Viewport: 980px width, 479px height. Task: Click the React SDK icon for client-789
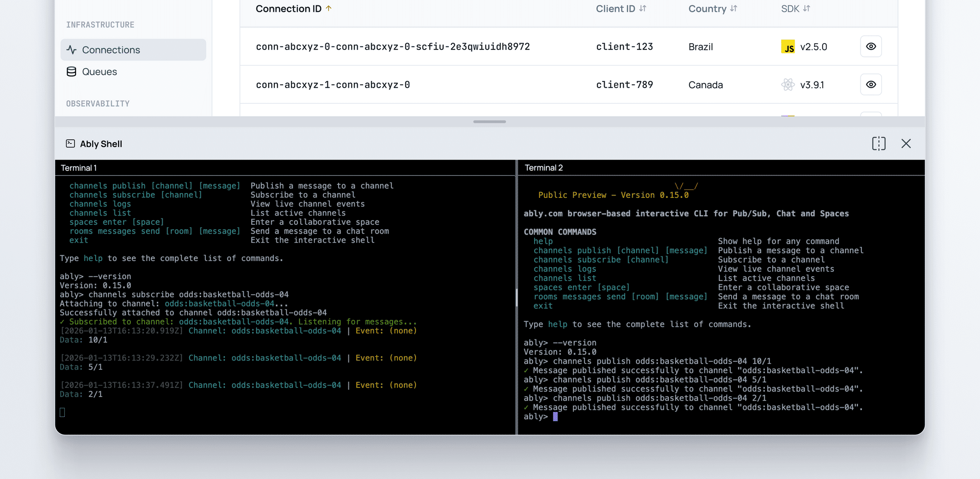click(787, 85)
